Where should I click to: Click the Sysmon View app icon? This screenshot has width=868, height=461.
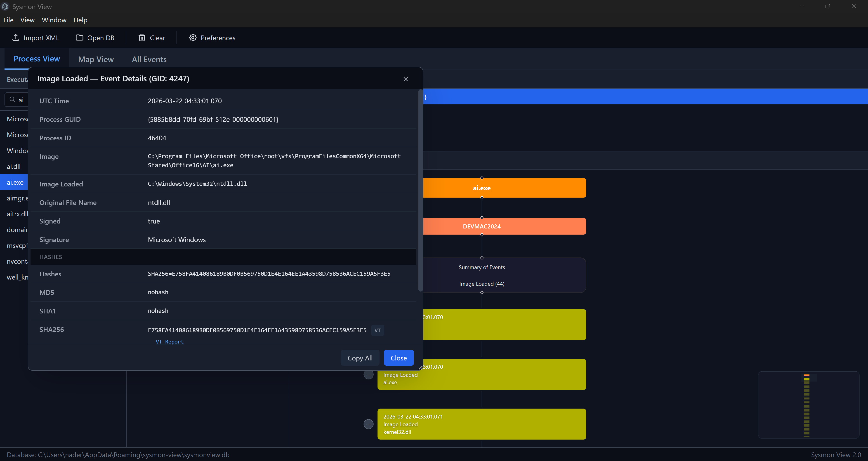tap(5, 6)
